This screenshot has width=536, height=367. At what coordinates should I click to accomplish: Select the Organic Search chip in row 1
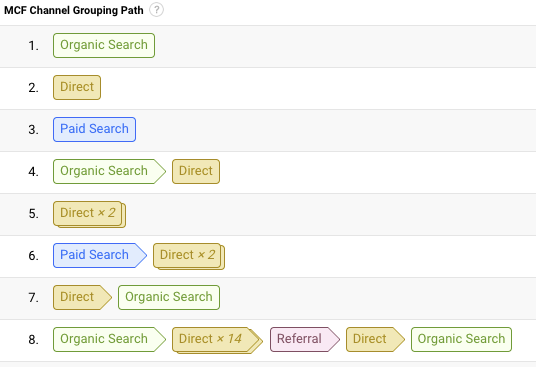[x=104, y=45]
